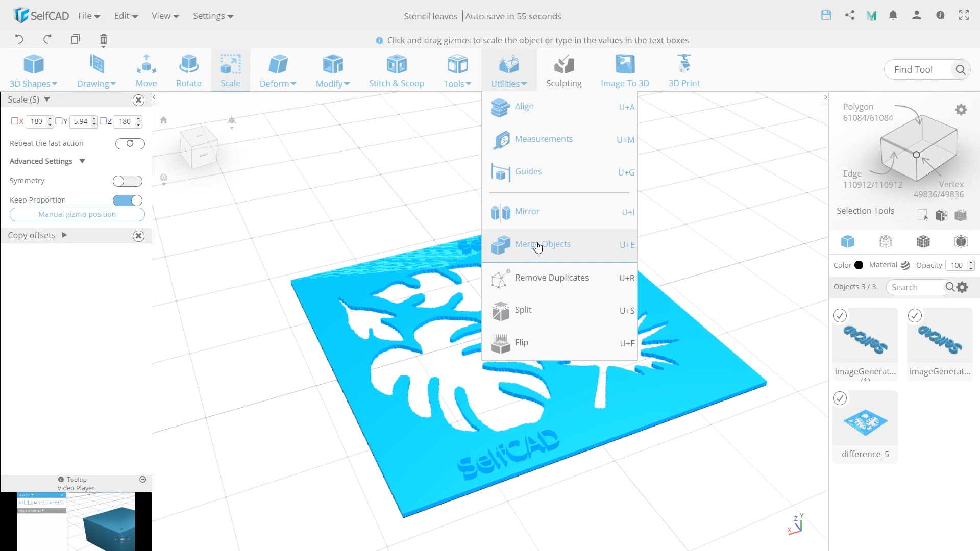
Task: Click the home view icon
Action: click(x=163, y=120)
